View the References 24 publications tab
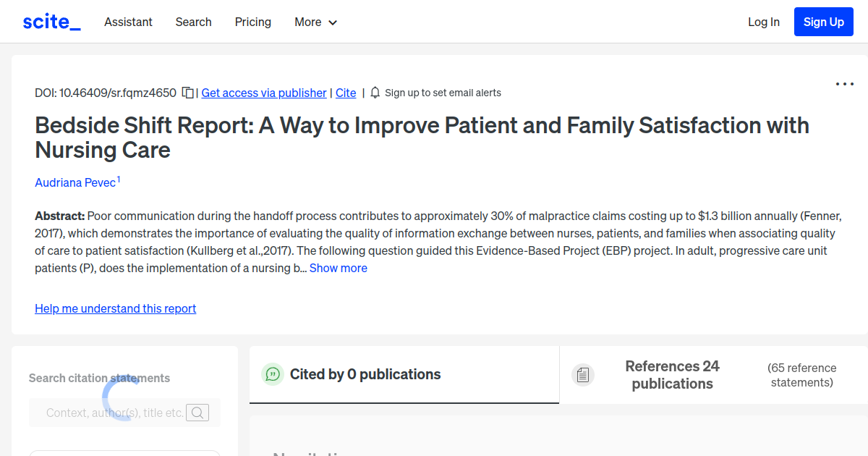Viewport: 868px width, 456px height. [672, 374]
